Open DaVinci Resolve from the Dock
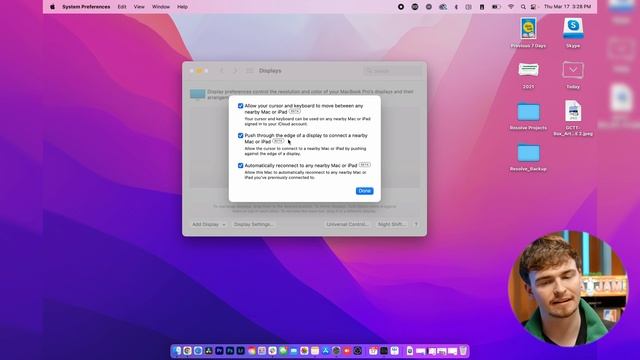This screenshot has height=360, width=640. 209,351
